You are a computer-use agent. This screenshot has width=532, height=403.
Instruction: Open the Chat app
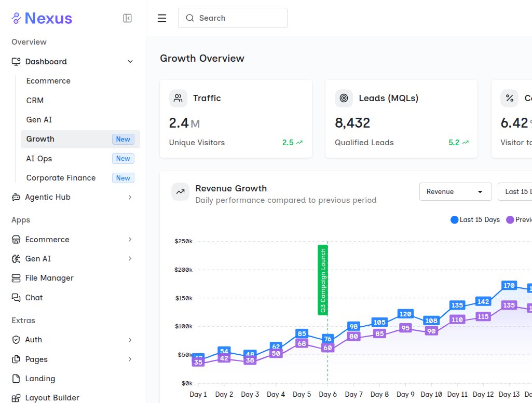coord(73,298)
